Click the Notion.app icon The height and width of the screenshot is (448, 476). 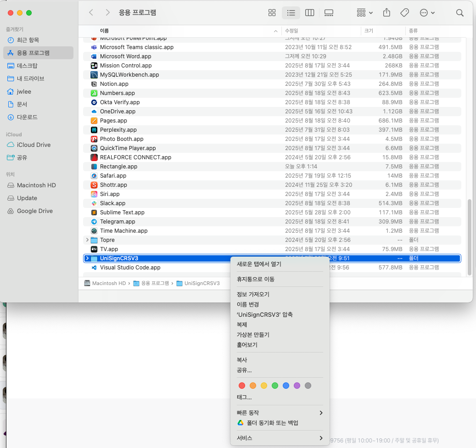(94, 84)
